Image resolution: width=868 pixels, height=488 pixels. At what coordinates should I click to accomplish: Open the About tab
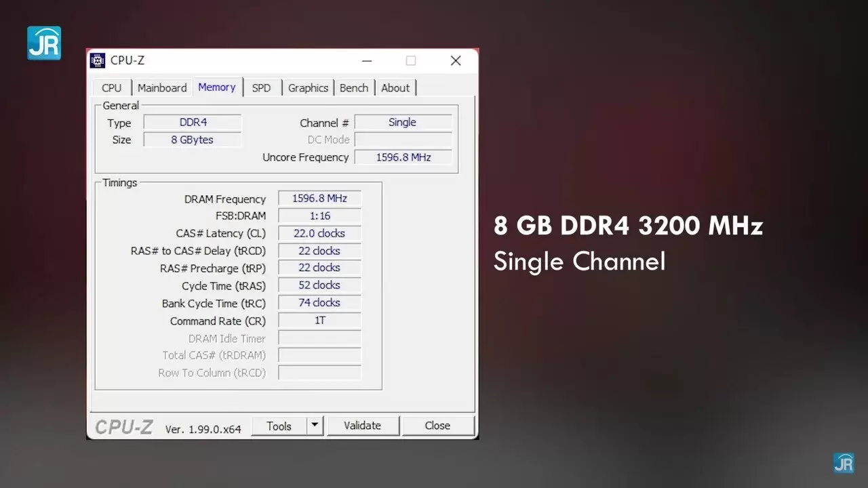pos(395,87)
